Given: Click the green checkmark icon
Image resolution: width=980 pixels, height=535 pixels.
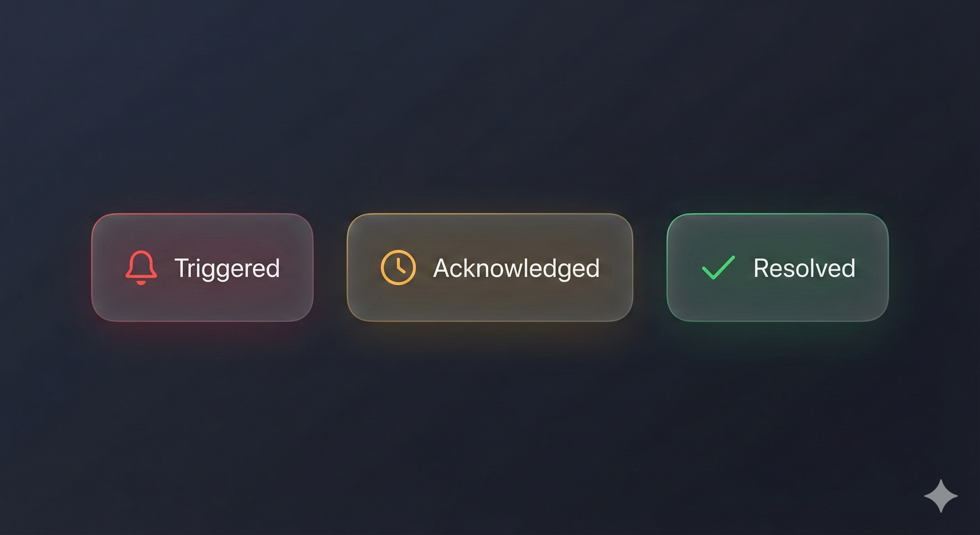Looking at the screenshot, I should point(718,268).
